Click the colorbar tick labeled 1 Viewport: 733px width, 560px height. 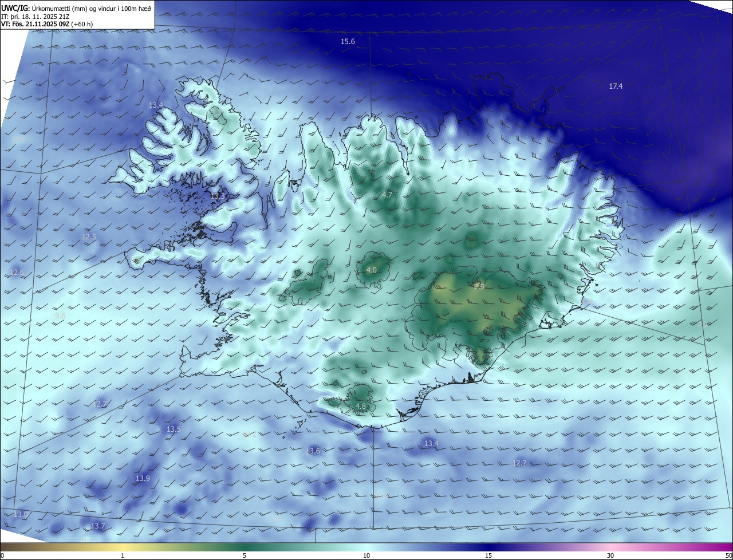click(x=123, y=555)
